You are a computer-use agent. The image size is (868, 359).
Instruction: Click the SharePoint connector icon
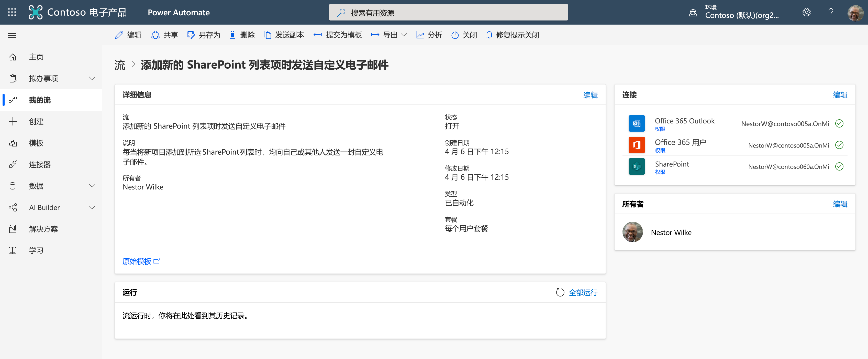click(x=637, y=167)
